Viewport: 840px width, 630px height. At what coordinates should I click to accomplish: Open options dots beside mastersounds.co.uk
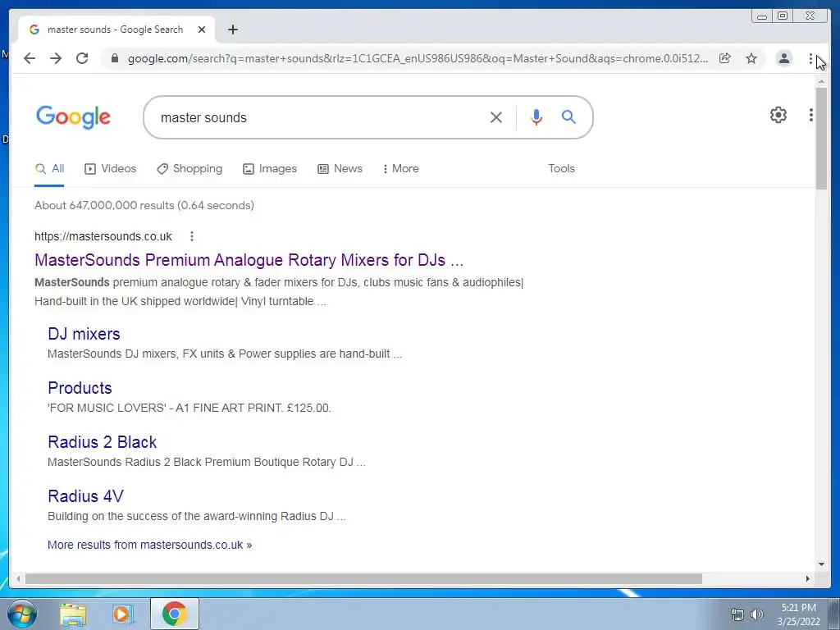pyautogui.click(x=192, y=236)
